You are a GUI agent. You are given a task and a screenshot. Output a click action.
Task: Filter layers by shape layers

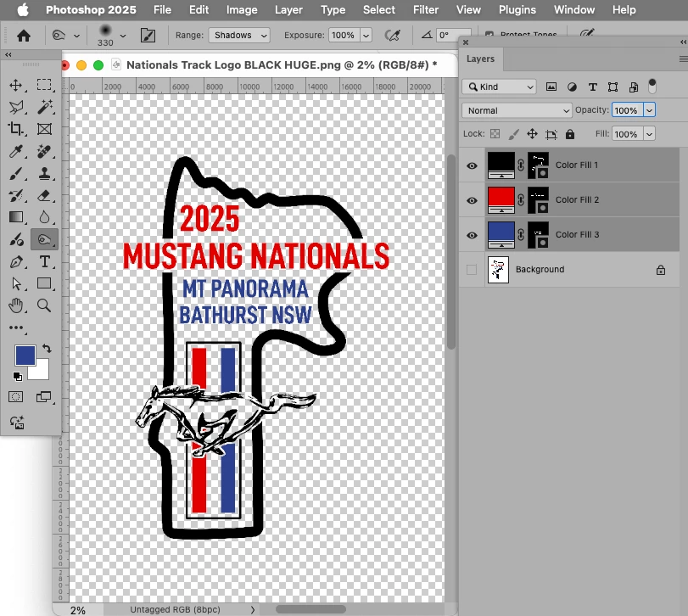[613, 87]
